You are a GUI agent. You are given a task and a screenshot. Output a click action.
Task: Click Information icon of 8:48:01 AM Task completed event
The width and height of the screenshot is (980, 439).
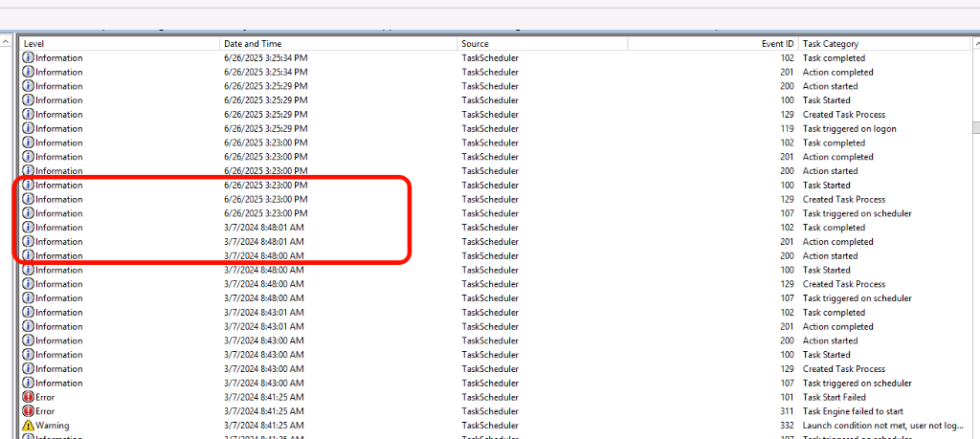pyautogui.click(x=28, y=228)
